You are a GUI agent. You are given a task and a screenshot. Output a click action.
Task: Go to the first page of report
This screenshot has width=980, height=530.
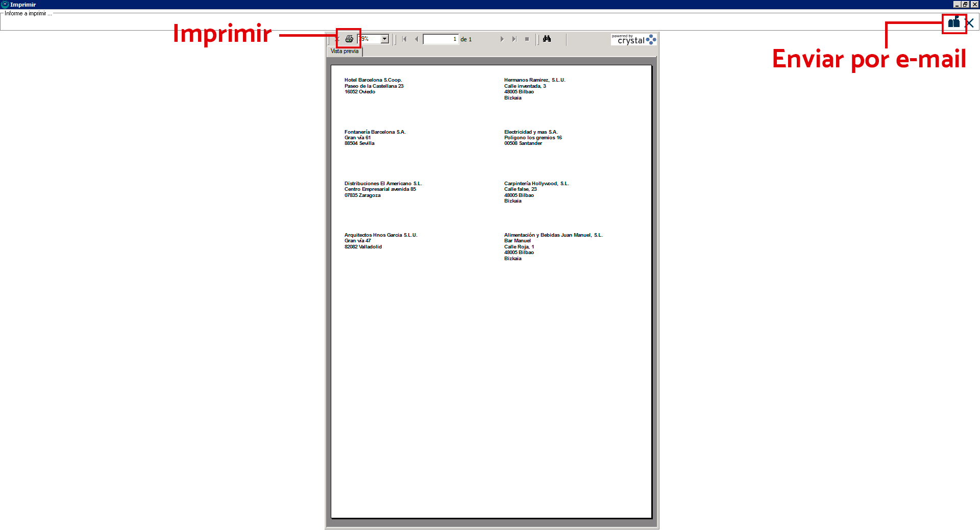[404, 39]
